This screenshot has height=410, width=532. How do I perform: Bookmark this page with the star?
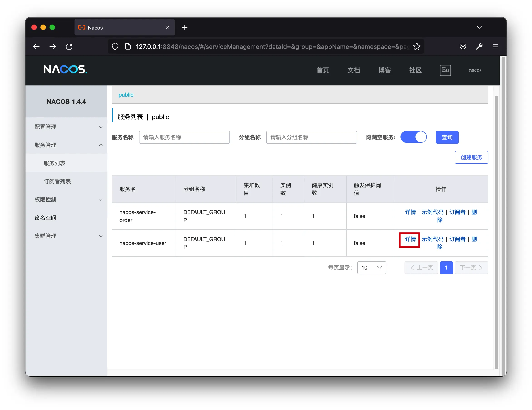pos(417,47)
